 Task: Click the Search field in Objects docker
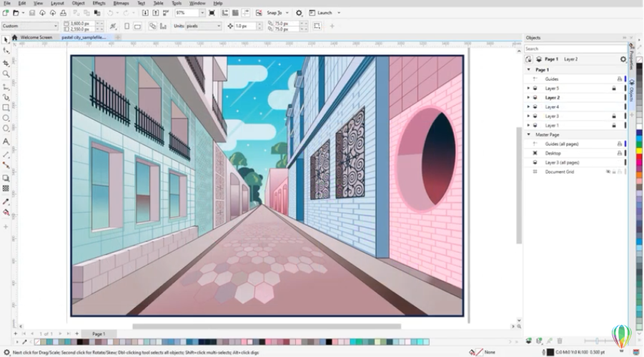point(575,49)
